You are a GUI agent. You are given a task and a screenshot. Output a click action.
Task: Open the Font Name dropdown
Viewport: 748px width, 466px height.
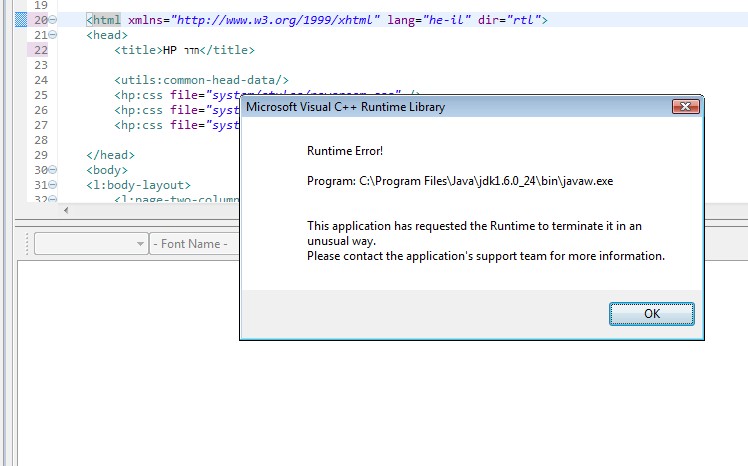[x=195, y=244]
